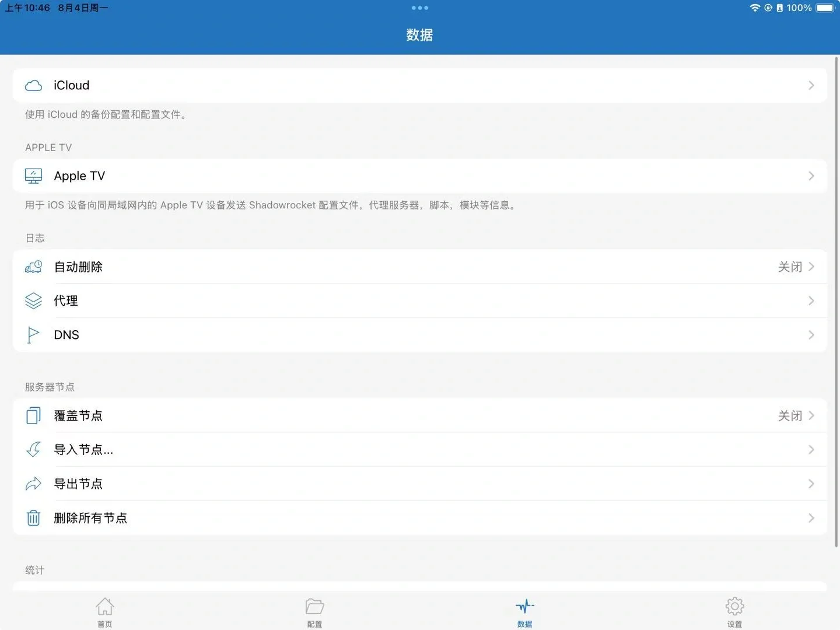Select the copy icon next to 覆盖节点
This screenshot has width=840, height=630.
click(33, 415)
